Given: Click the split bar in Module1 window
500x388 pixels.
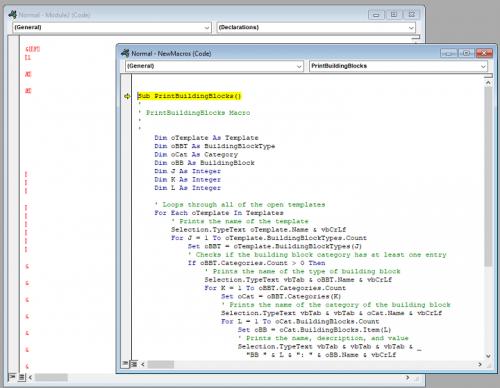Looking at the screenshot, I should point(415,37).
